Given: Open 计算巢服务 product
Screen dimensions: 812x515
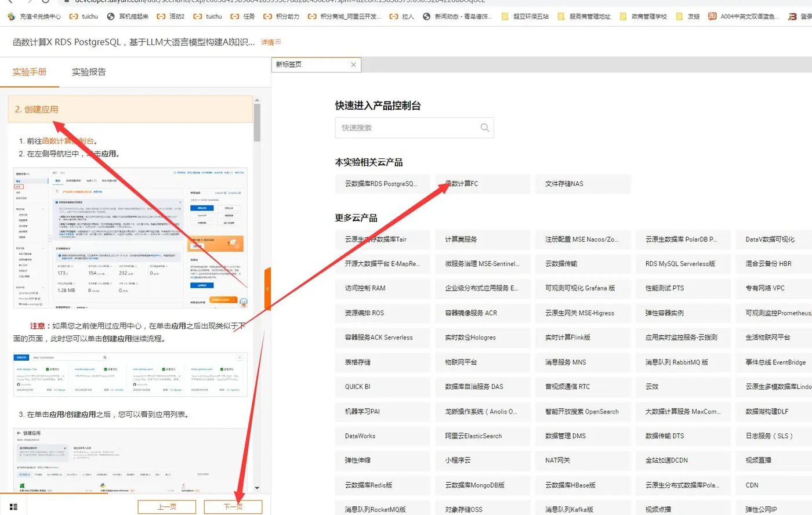Looking at the screenshot, I should (483, 240).
